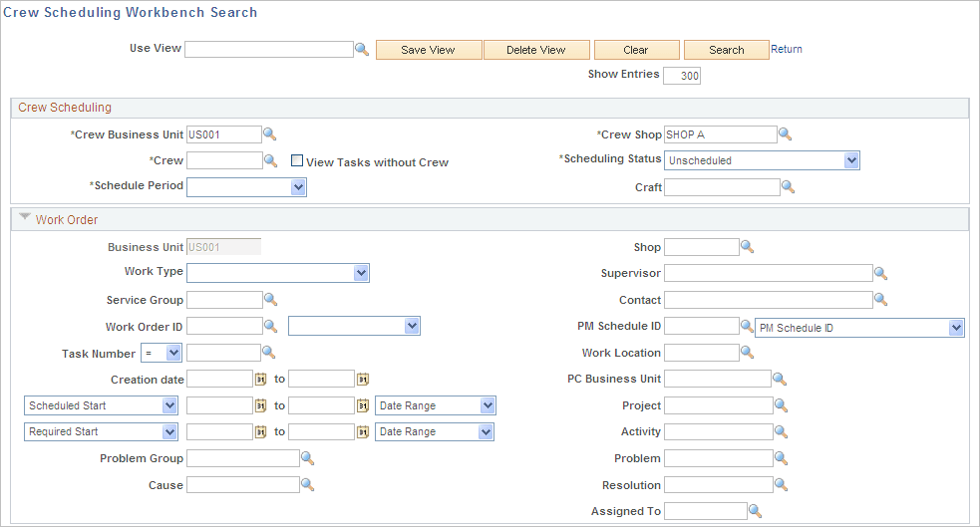Image resolution: width=980 pixels, height=527 pixels.
Task: Open Scheduled Start to-date calendar icon
Action: (x=363, y=405)
